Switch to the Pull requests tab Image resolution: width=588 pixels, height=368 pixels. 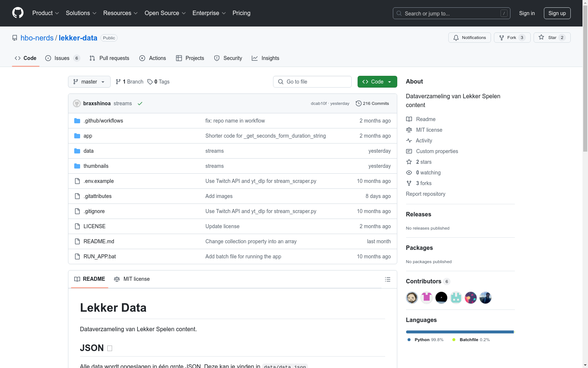(x=109, y=58)
